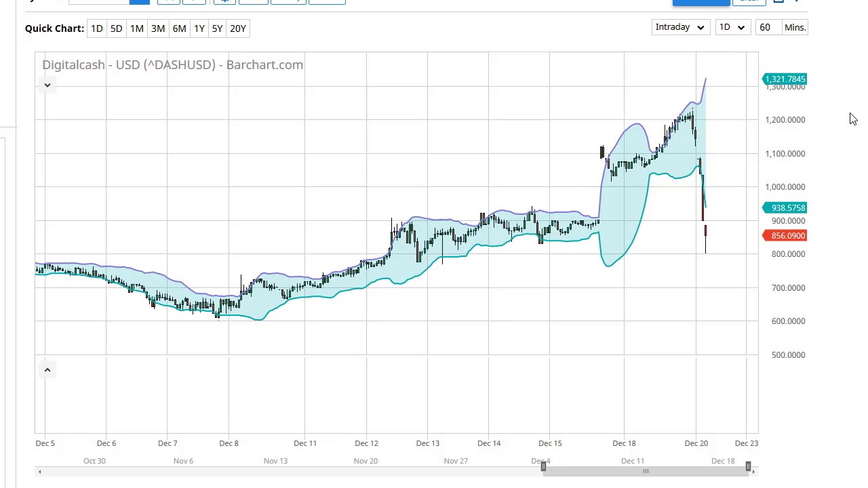Open the 1D period dropdown
The image size is (868, 488).
[x=731, y=27]
